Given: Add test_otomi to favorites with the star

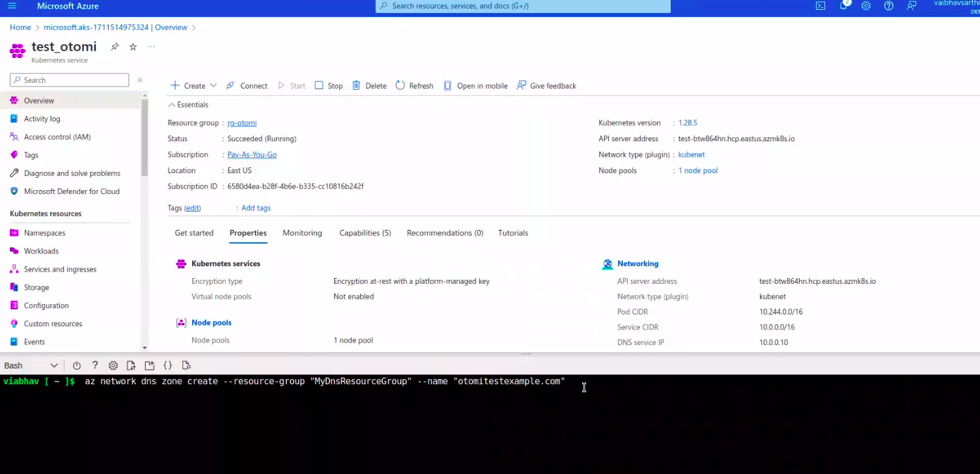Looking at the screenshot, I should coord(133,47).
